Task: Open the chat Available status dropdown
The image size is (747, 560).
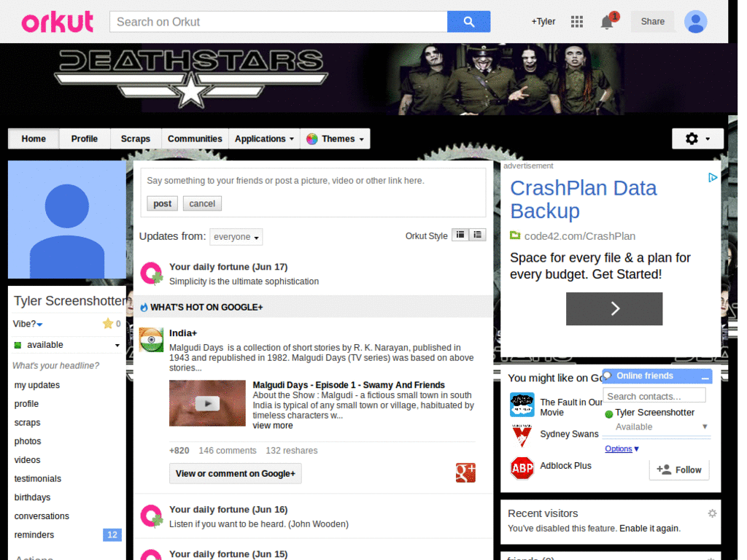Action: (661, 427)
